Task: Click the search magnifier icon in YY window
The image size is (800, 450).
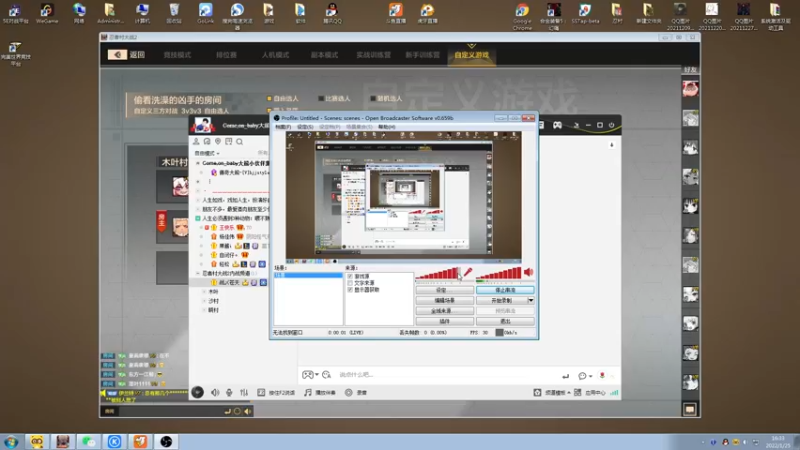Action: [x=239, y=141]
